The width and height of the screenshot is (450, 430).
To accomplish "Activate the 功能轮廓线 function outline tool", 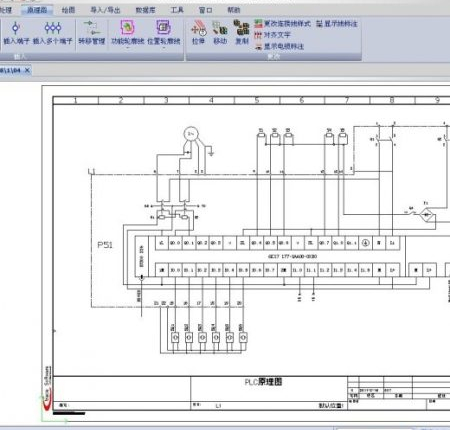I will 127,32.
